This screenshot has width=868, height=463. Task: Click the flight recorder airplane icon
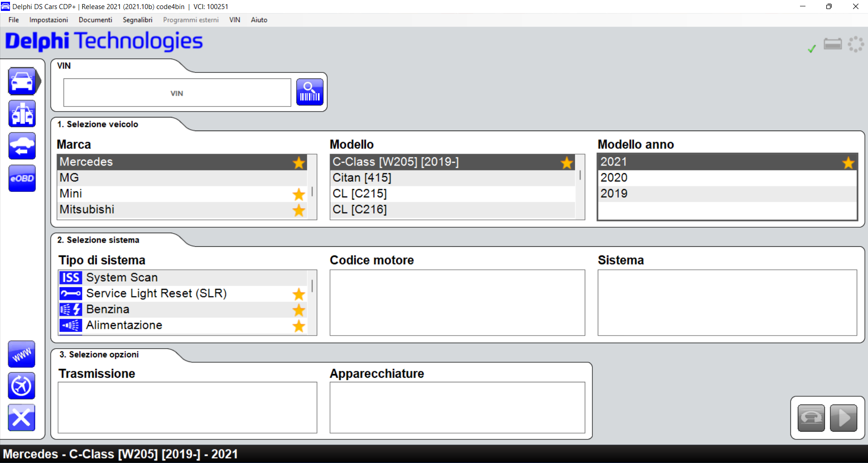tap(21, 386)
